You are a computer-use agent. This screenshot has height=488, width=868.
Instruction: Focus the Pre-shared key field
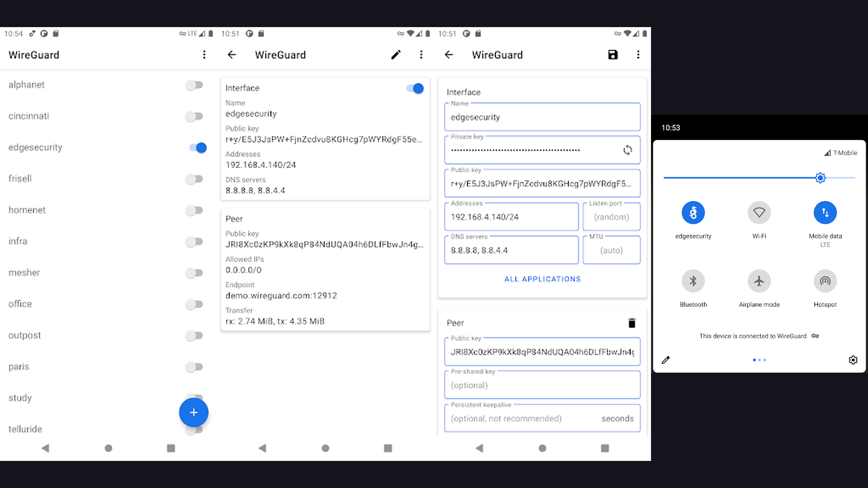click(x=542, y=385)
